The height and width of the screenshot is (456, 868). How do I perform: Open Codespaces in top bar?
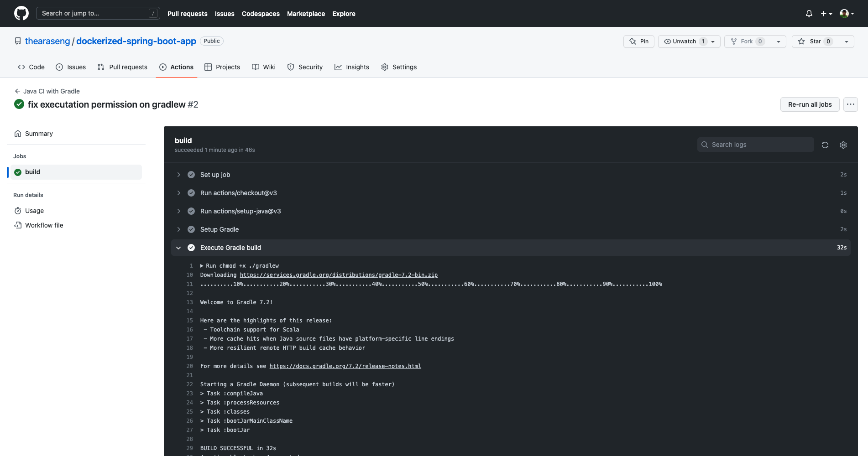click(261, 14)
